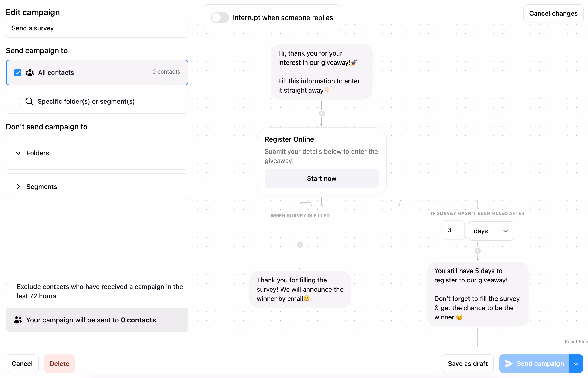
Task: Select the search icon in the folders row
Action: [x=29, y=101]
